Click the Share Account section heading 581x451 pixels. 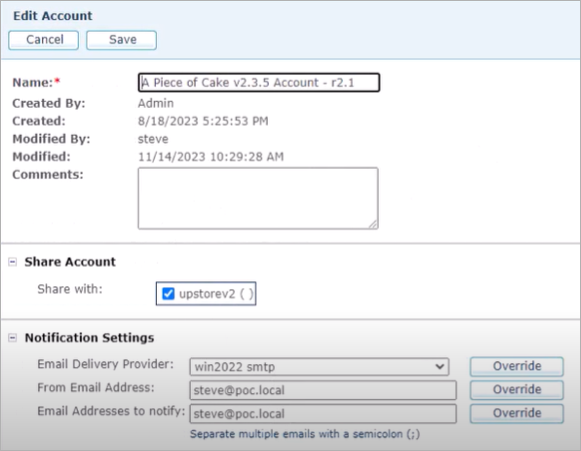click(70, 262)
